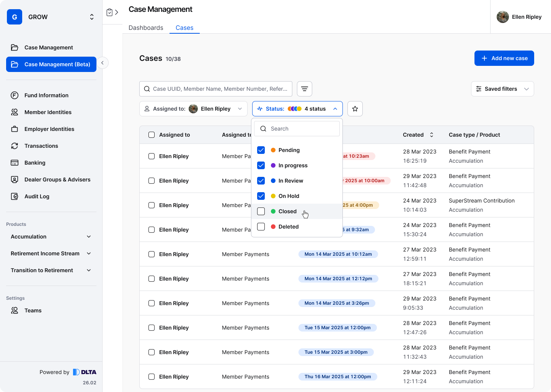Go to Audit Log in sidebar
Viewport: 551px width, 392px height.
[37, 196]
